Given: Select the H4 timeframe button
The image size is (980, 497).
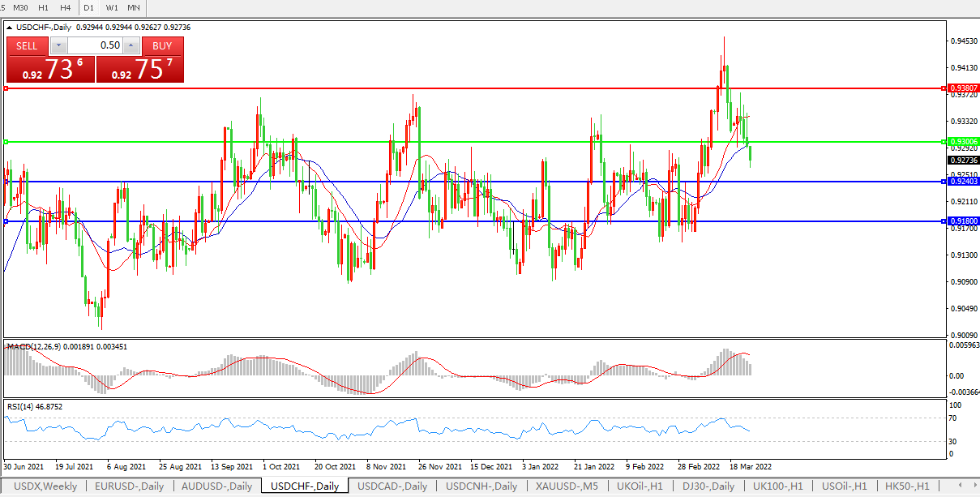Looking at the screenshot, I should [x=66, y=7].
